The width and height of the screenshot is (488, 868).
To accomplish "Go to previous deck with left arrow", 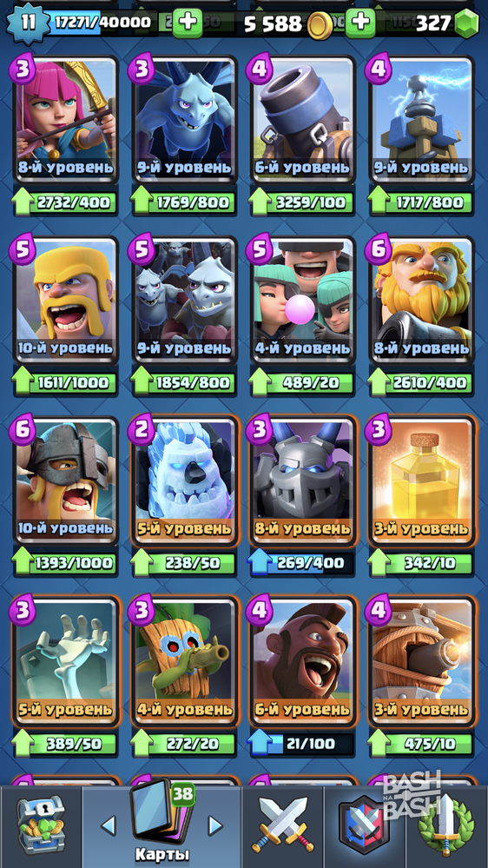I will (109, 825).
